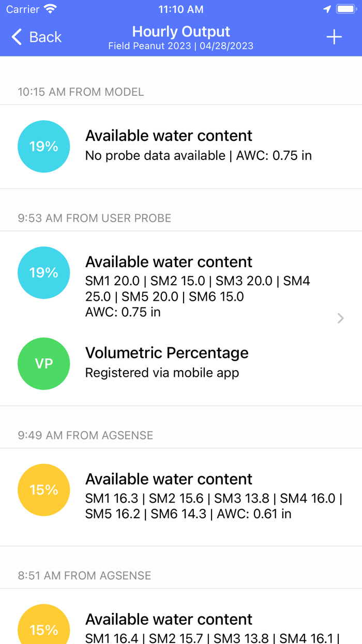Tap the yellow 15% badge from 9:49 AM AgSense

pos(43,490)
